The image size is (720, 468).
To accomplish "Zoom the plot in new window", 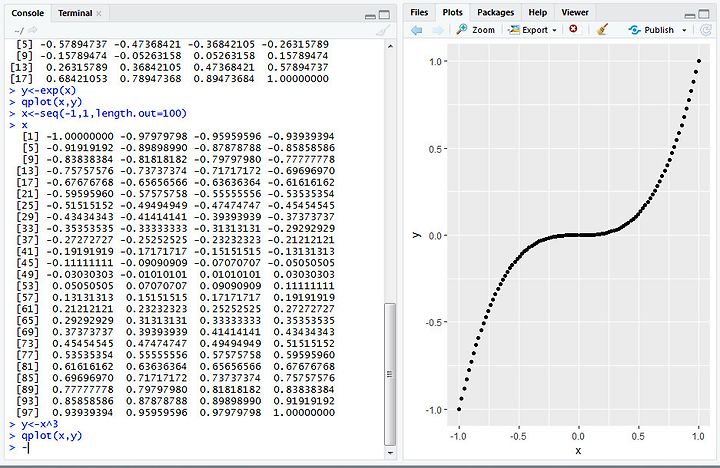I will 476,30.
